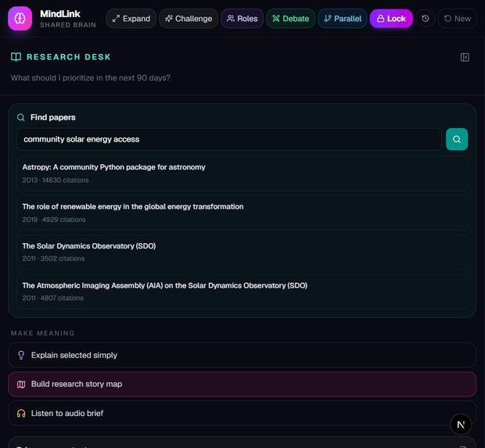This screenshot has height=448, width=485.
Task: Click the prompt text about next 90 days
Action: point(90,78)
